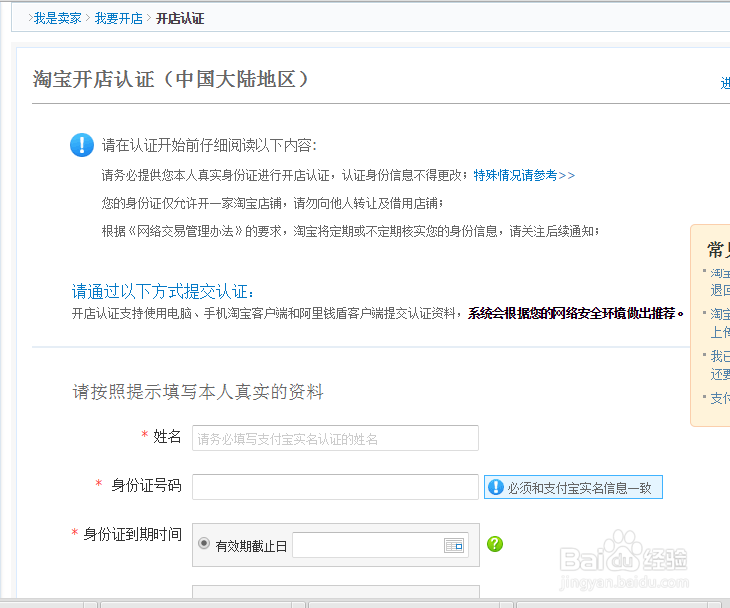Focus the 姓名 input field
730x608 pixels.
(335, 438)
